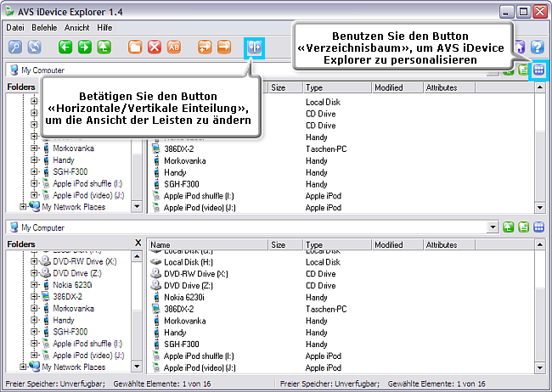Sort upper file list by Modified column
The height and width of the screenshot is (392, 552).
[x=397, y=87]
